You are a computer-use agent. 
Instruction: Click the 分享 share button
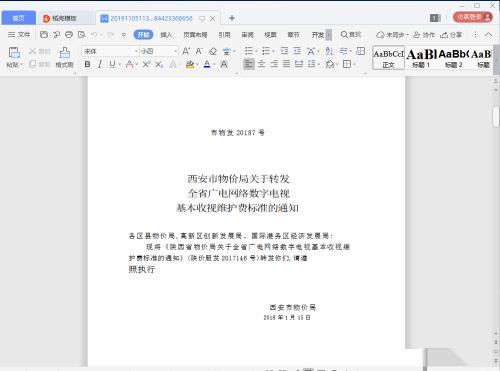451,35
